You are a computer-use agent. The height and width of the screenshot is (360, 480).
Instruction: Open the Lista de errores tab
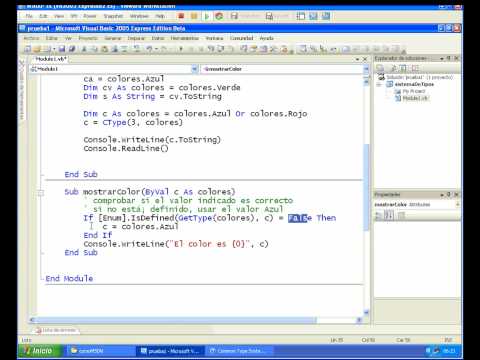coord(56,330)
